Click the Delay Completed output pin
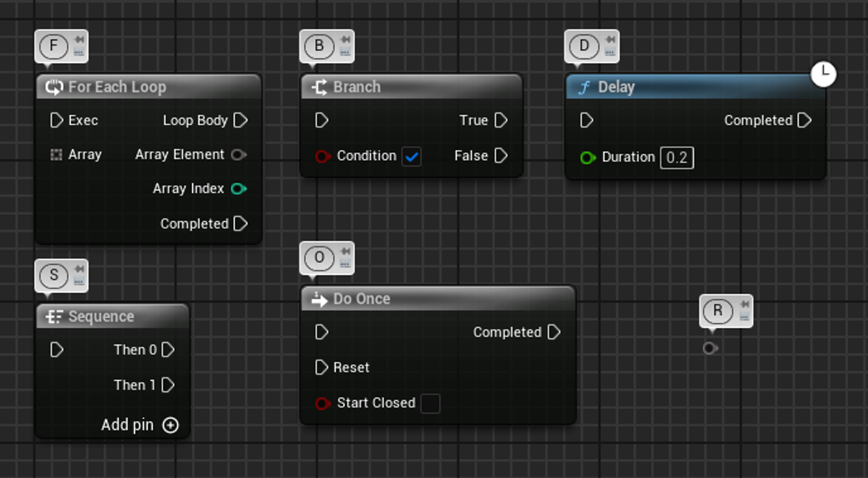 click(x=805, y=120)
